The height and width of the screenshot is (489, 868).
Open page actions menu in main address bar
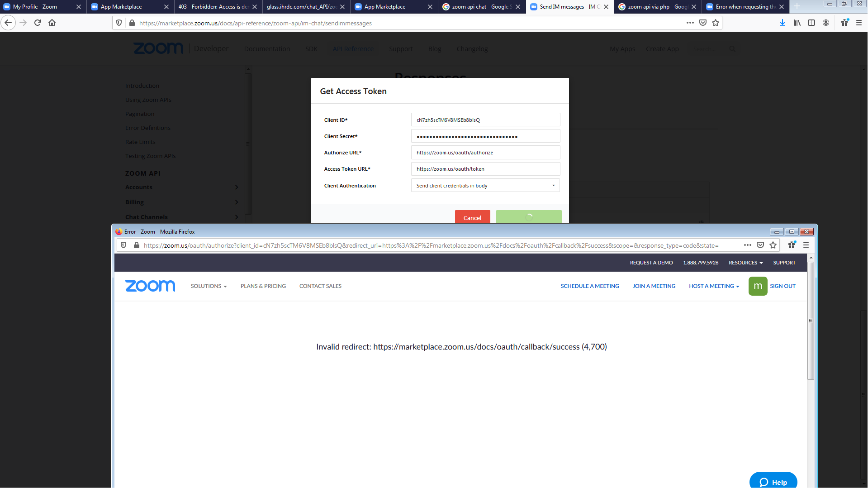click(690, 23)
